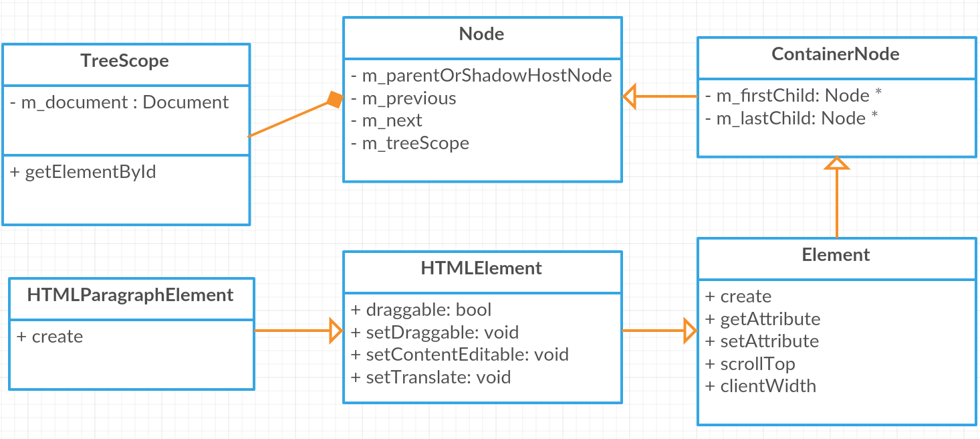Select the HTMLElement class title
This screenshot has height=439, width=980.
(x=482, y=269)
